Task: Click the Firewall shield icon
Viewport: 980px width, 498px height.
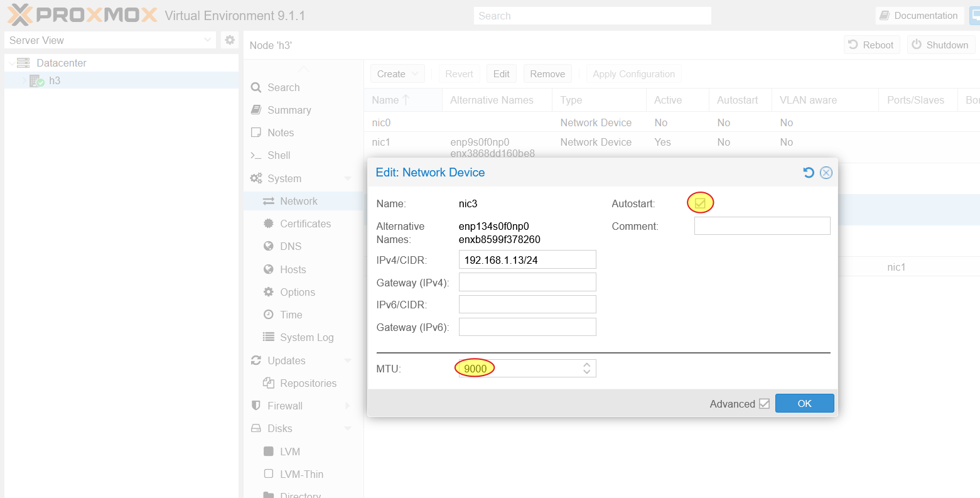Action: pyautogui.click(x=256, y=406)
